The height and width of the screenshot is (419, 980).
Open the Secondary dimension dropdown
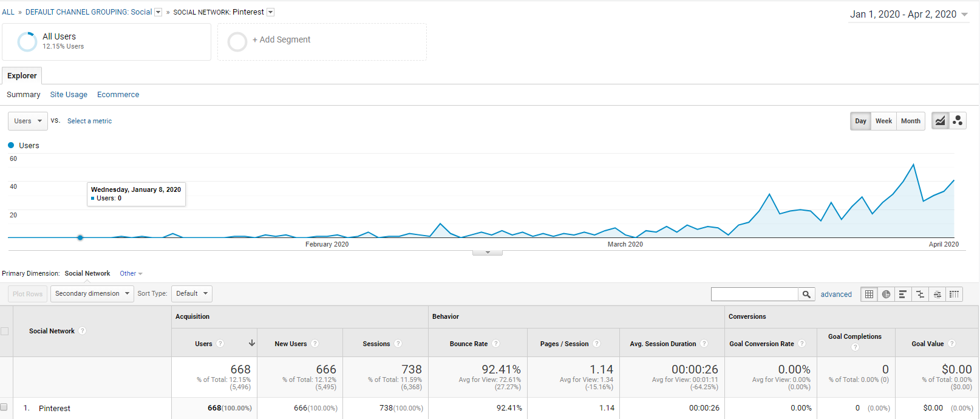pos(92,294)
